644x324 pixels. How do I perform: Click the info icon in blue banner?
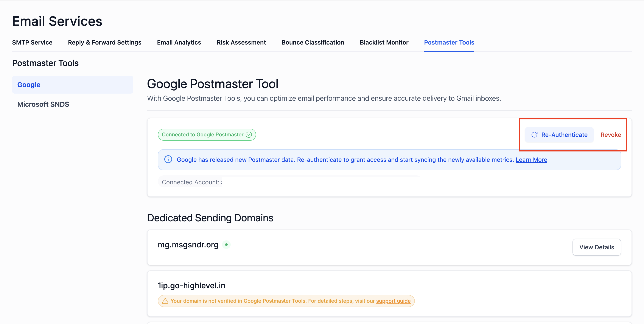point(168,159)
